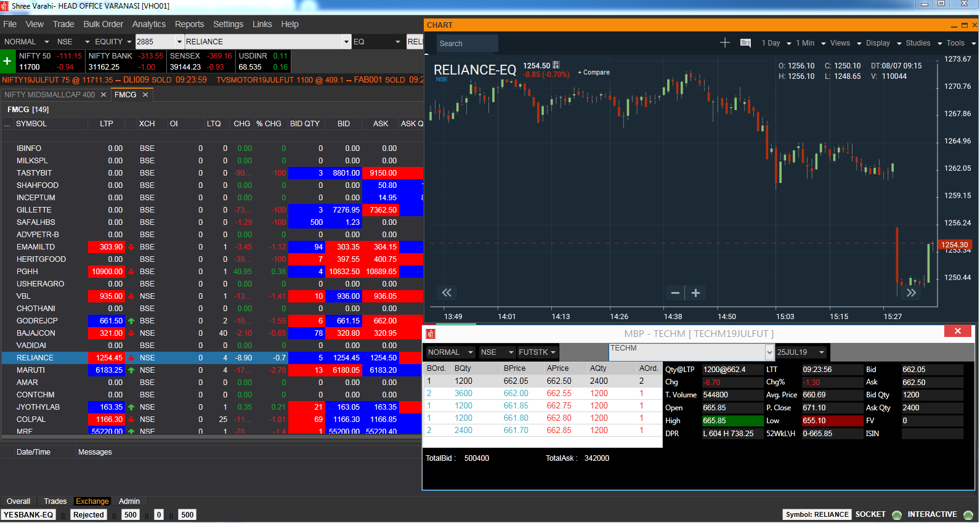Select the MARUTI row in watchlist
Screen dimensions: 980x523
tap(212, 370)
